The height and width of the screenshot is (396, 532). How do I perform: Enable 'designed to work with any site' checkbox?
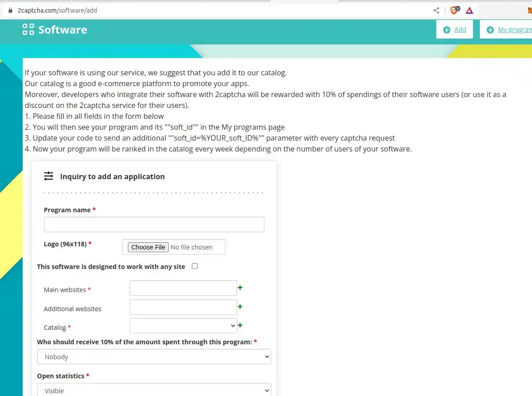195,266
